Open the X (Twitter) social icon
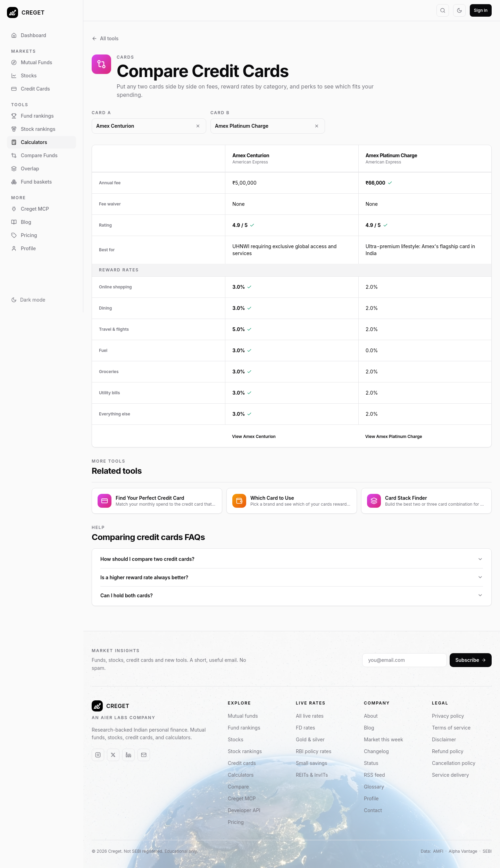The width and height of the screenshot is (500, 868). (113, 755)
